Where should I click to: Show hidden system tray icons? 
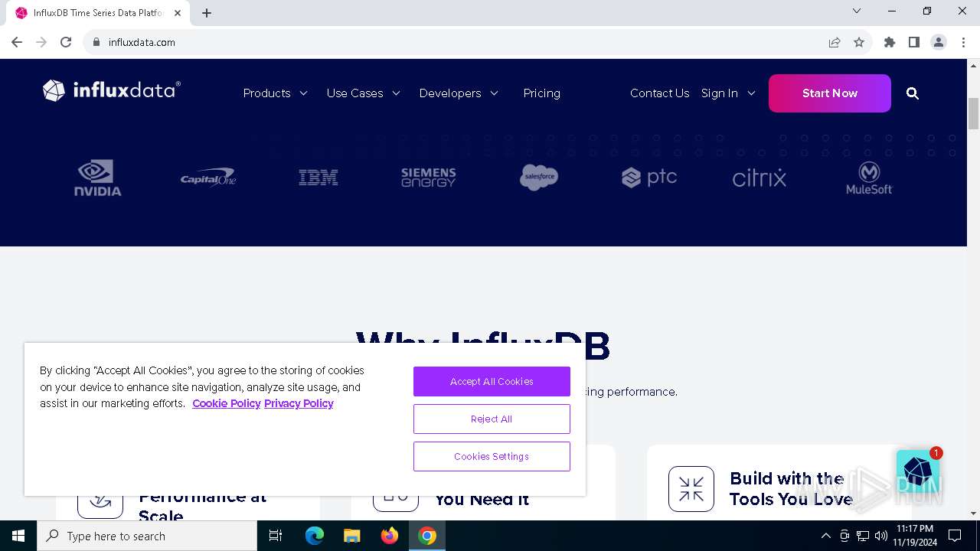click(x=825, y=536)
